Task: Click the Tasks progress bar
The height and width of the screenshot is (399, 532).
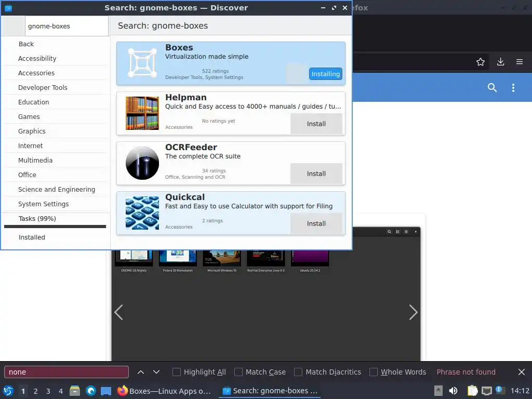Action: click(x=55, y=227)
